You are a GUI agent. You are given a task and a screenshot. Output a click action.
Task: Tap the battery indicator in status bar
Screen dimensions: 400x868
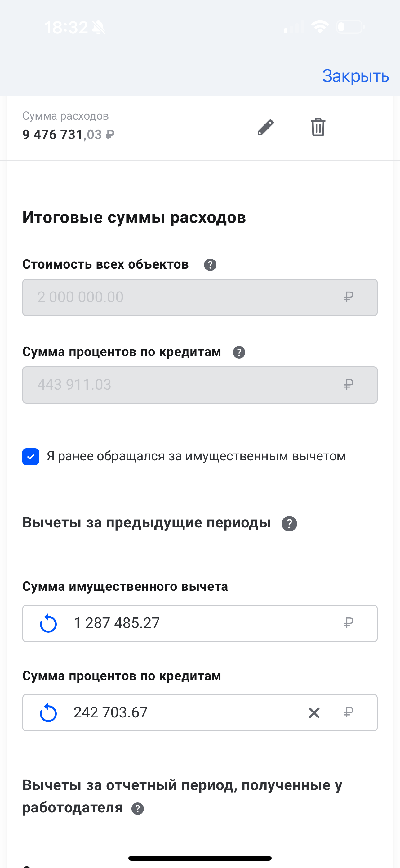coord(350,27)
